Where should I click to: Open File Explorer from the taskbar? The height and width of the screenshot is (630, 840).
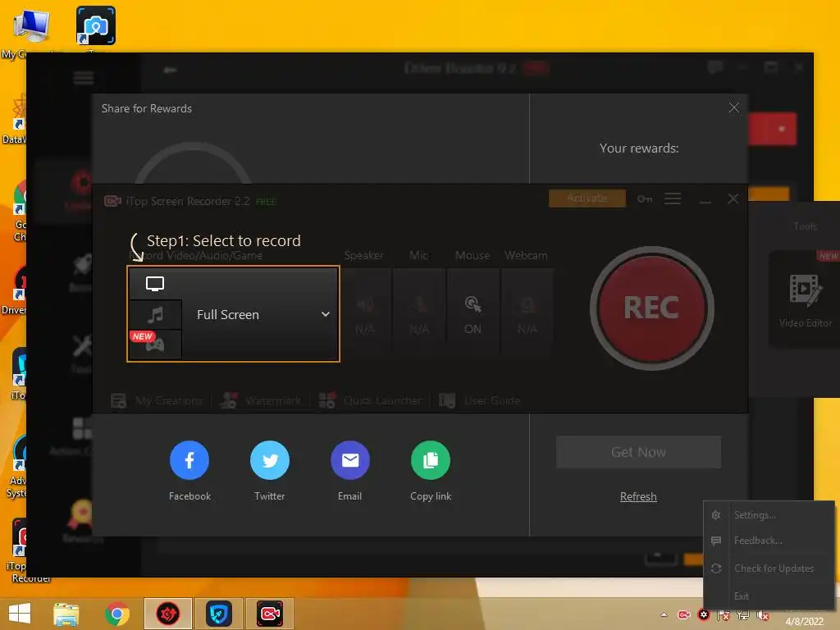tap(66, 614)
